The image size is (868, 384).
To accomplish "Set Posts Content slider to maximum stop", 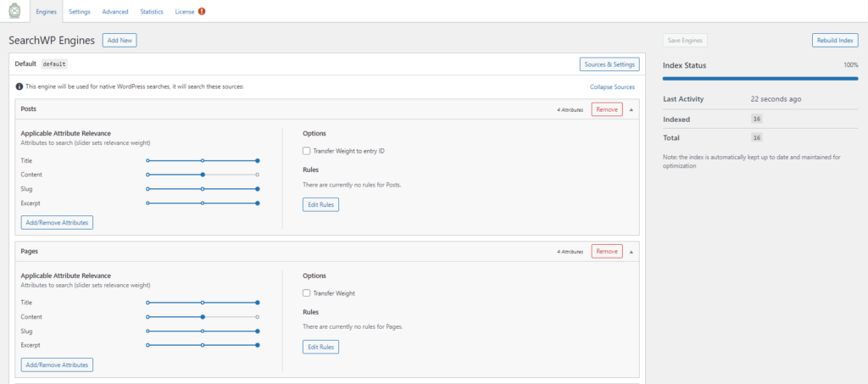I will tap(258, 175).
